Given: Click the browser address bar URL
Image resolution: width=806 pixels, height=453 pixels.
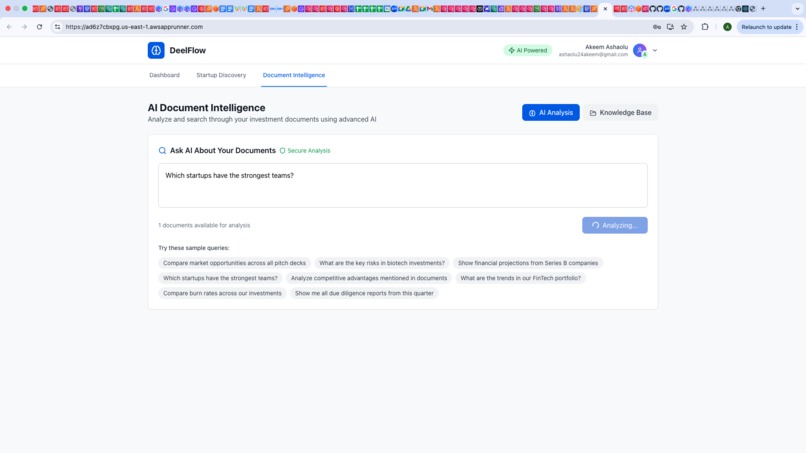Looking at the screenshot, I should coord(134,27).
